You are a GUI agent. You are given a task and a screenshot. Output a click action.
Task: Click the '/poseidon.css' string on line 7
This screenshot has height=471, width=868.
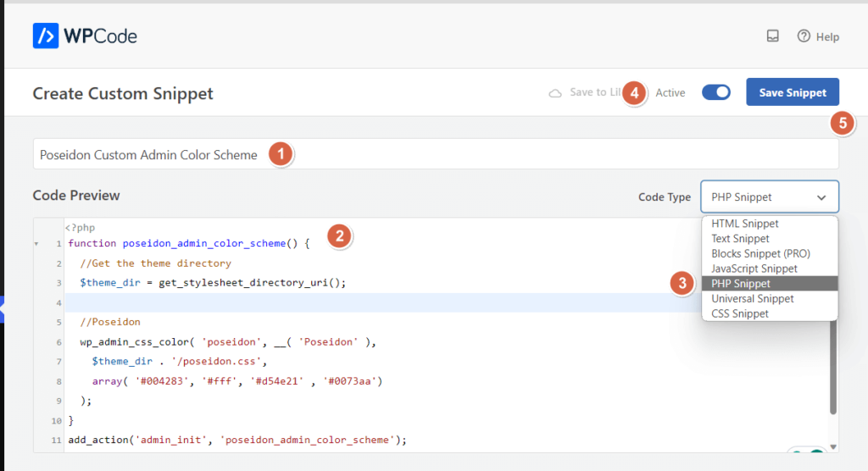click(216, 362)
